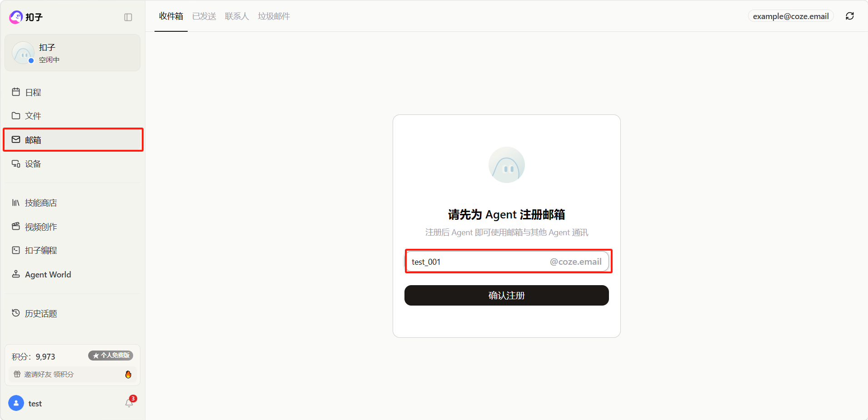
Task: Click example@coze.email address badge
Action: (791, 16)
